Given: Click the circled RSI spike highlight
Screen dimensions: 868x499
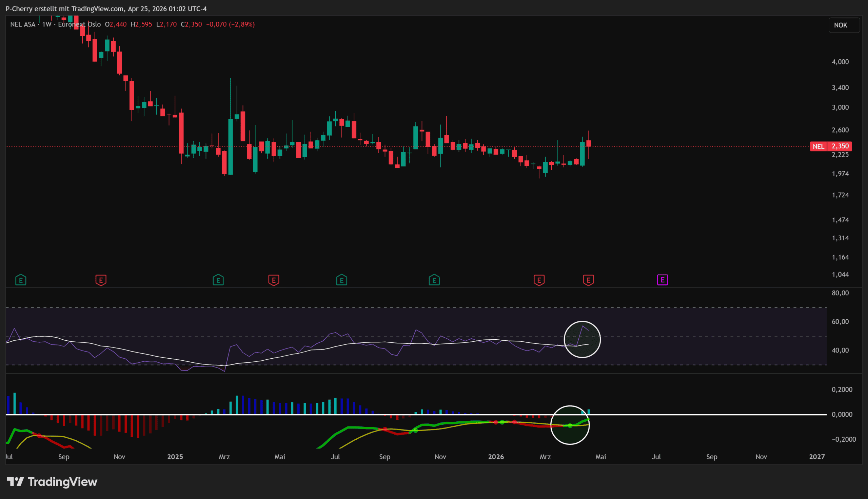Looking at the screenshot, I should [582, 339].
